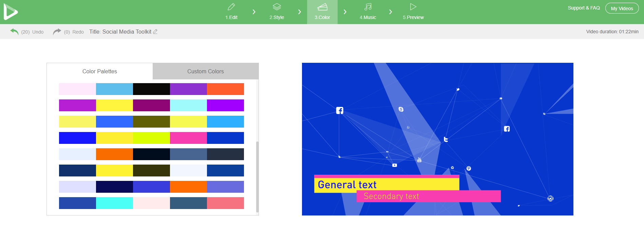This screenshot has height=226, width=644.
Task: Pick the sky blue swatch in third row
Action: 225,121
